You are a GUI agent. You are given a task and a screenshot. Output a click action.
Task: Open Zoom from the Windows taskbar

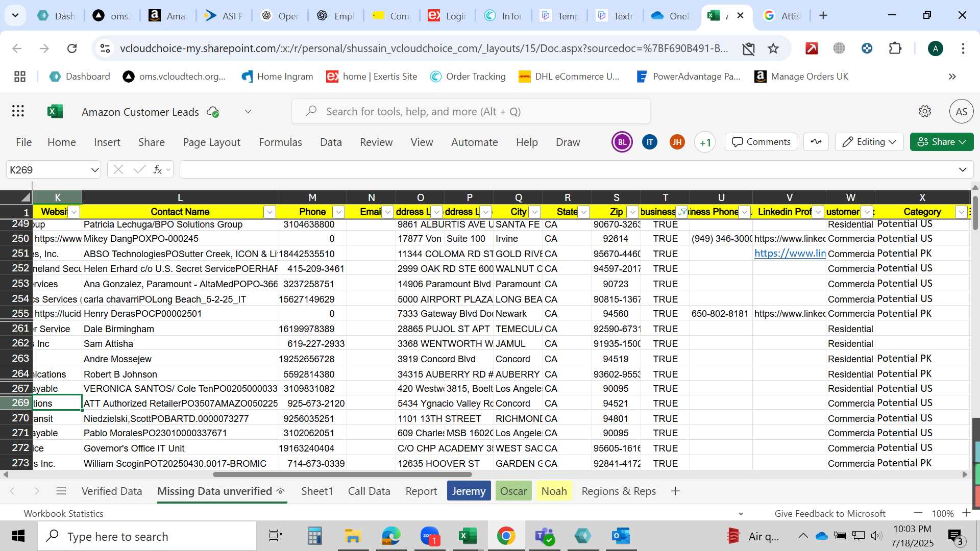[430, 536]
